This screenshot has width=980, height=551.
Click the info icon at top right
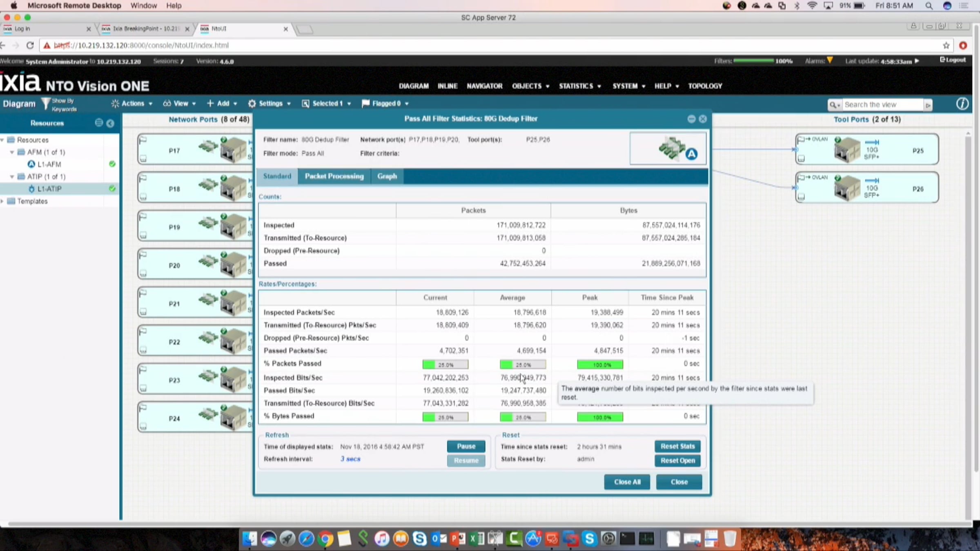click(x=962, y=104)
